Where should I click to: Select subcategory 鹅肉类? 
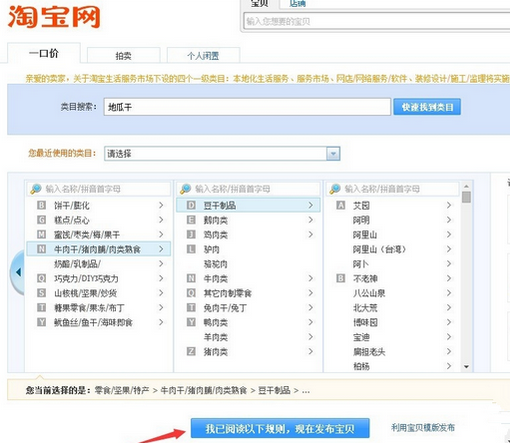(248, 220)
